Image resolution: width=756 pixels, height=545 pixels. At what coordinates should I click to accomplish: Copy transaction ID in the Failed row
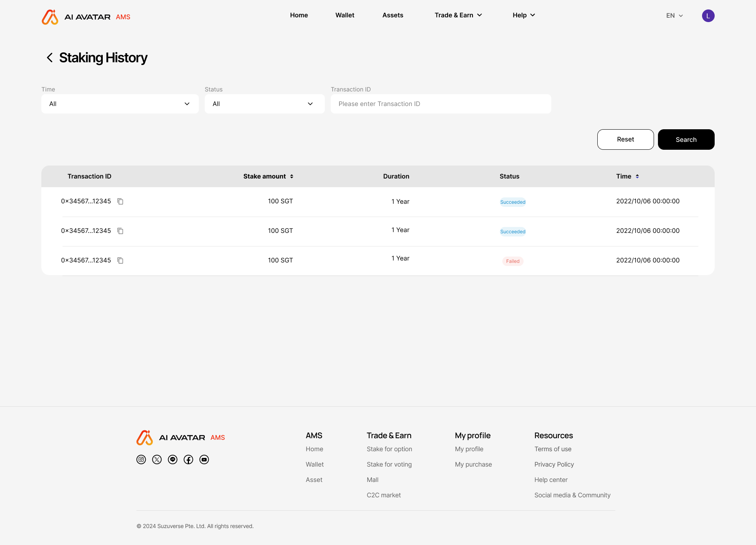point(120,260)
